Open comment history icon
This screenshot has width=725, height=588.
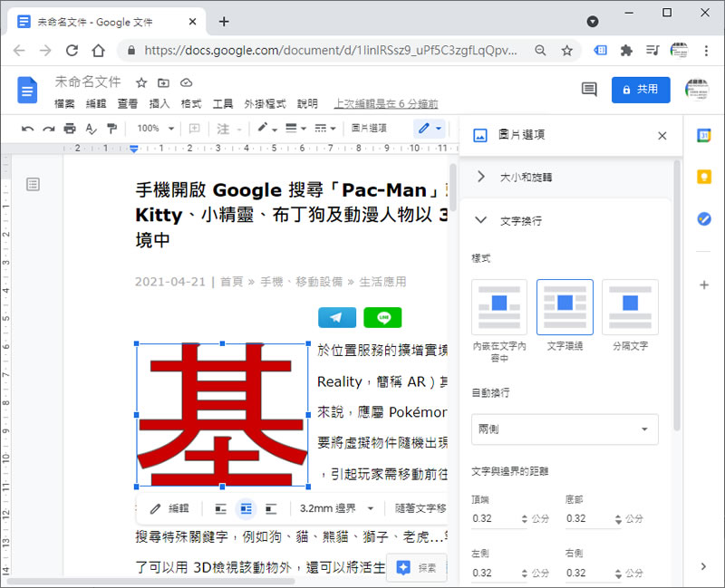click(588, 89)
